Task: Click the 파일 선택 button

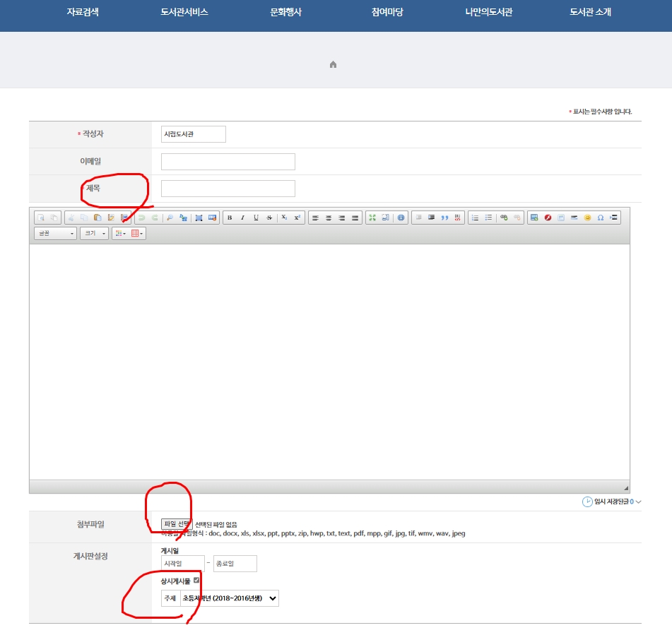Action: coord(176,524)
